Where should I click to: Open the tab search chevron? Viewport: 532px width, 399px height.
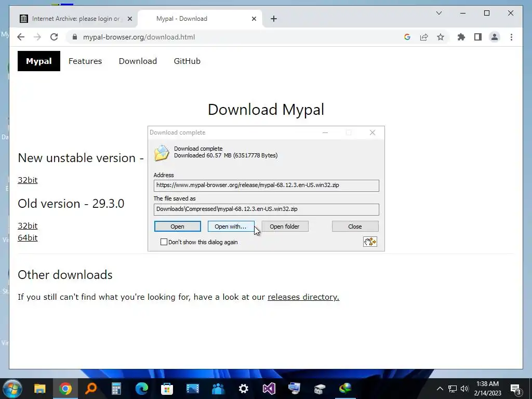(438, 13)
